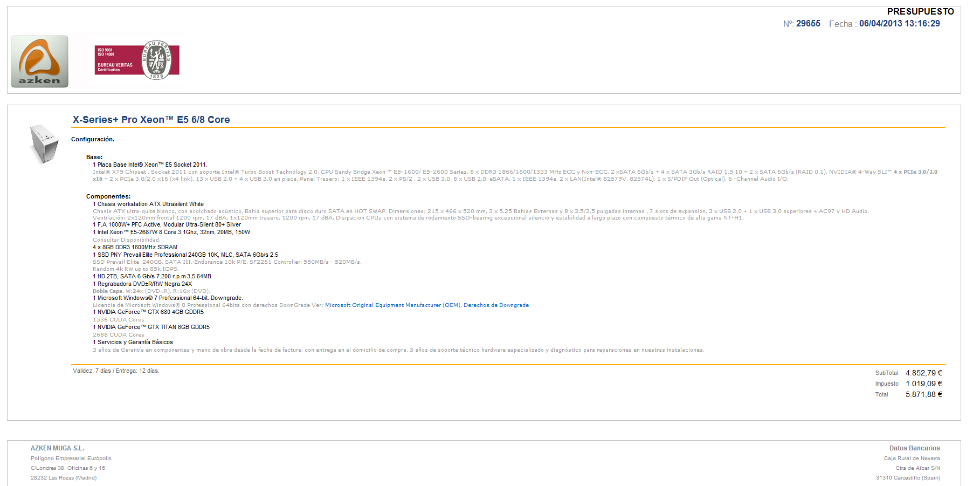Click the Componentes: section label
This screenshot has height=486, width=980.
(x=108, y=197)
